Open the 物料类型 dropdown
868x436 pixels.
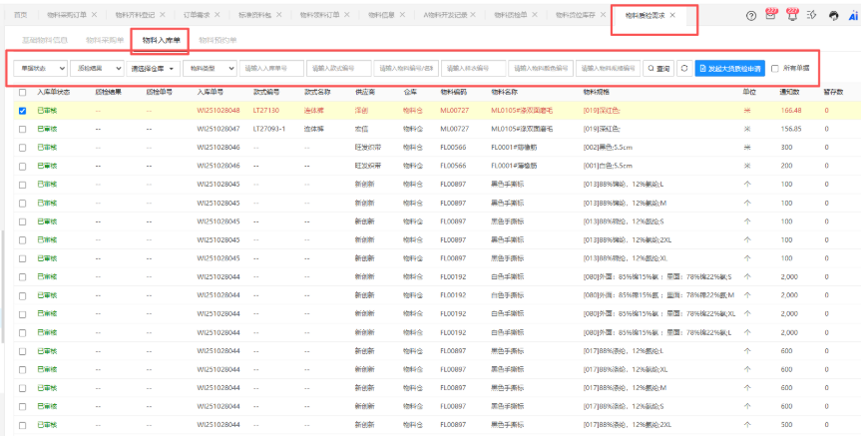210,69
